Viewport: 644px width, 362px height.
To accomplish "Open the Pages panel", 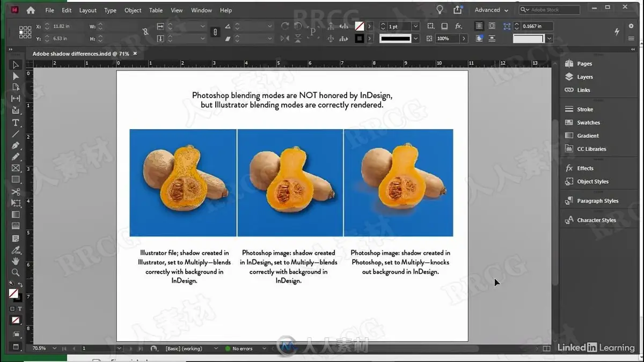I will coord(579,63).
